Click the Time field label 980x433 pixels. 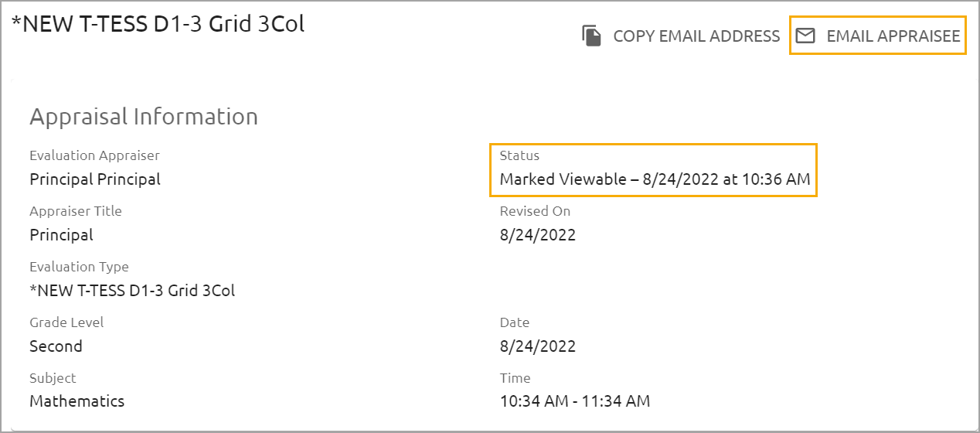pos(515,378)
